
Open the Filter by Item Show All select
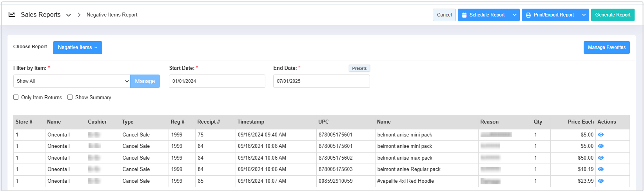coord(72,81)
